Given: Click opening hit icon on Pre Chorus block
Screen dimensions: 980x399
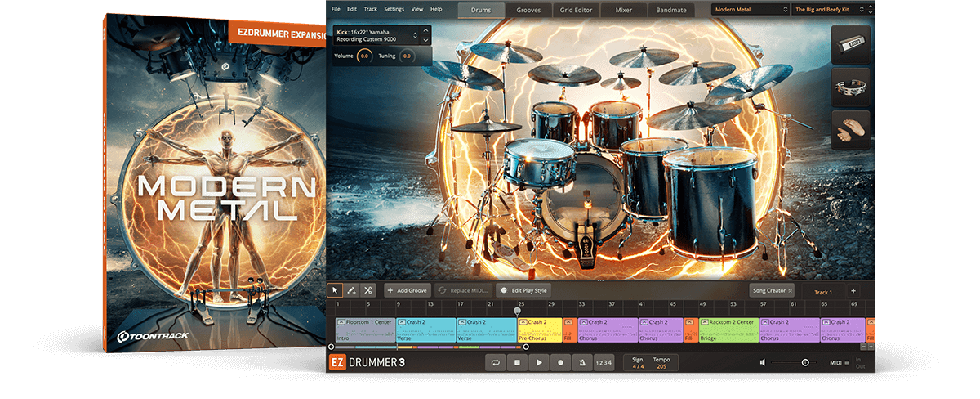Looking at the screenshot, I should point(523,322).
